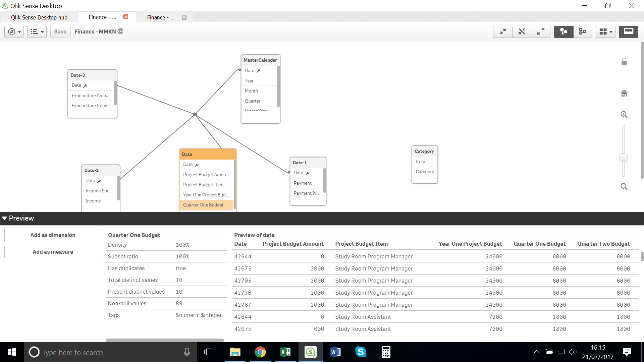Screen dimensions: 644x362
Task: Click the zoom out magnifier icon
Action: tap(624, 187)
